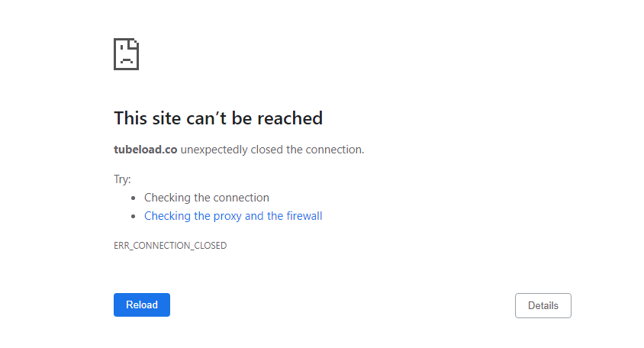Click the word "Checking" in the blue link
Viewport: 644px width, 348px height.
click(167, 216)
